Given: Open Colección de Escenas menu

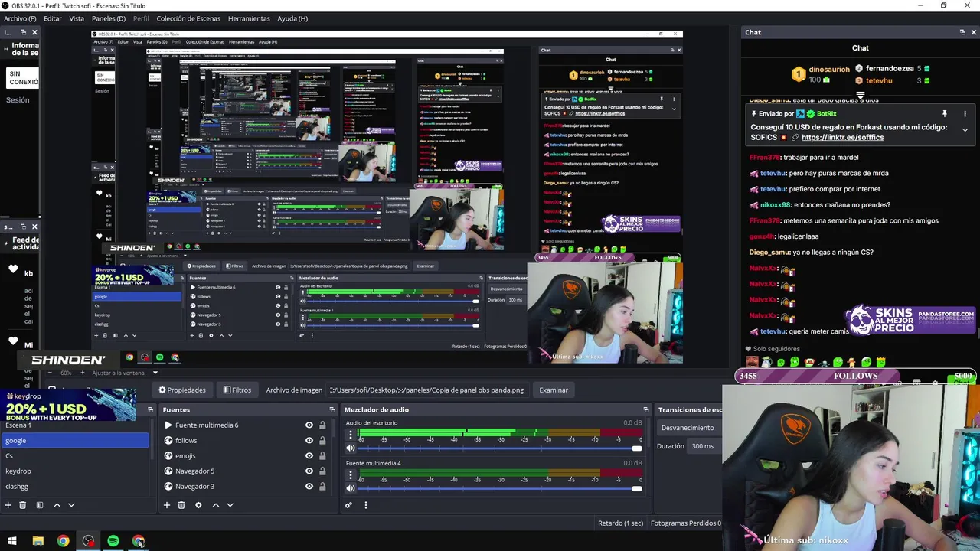Looking at the screenshot, I should [188, 18].
